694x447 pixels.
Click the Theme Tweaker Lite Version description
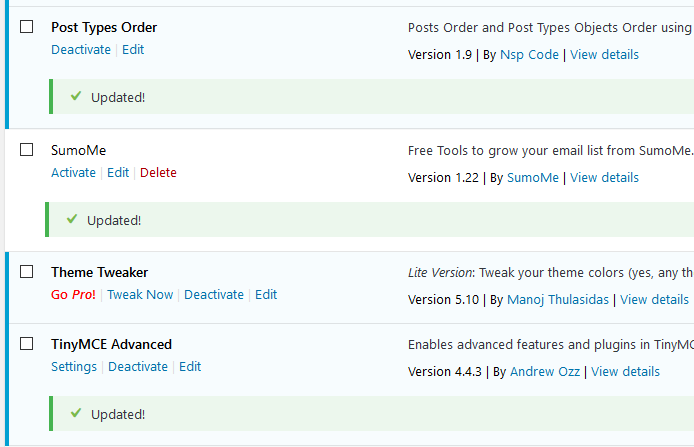point(551,273)
